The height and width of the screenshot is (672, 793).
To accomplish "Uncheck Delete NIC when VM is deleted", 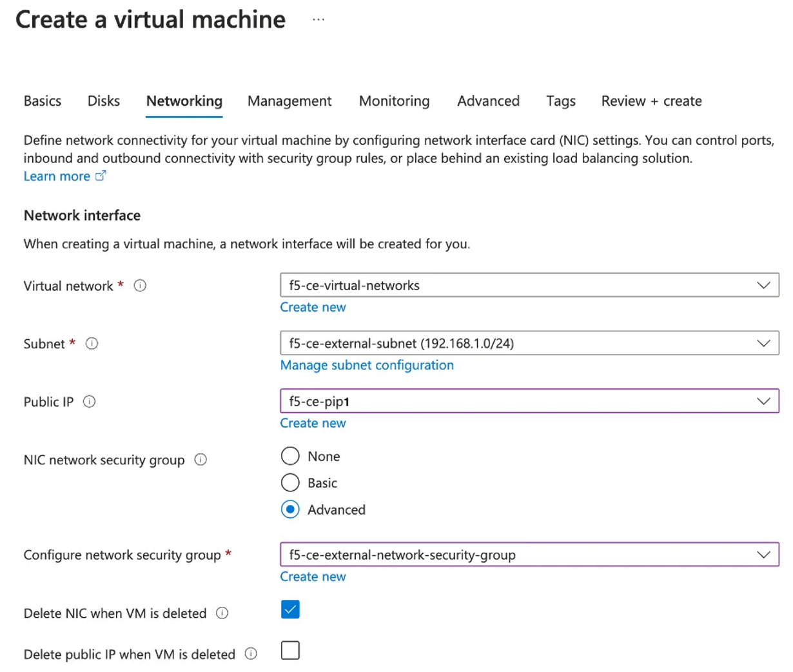I will coord(290,609).
